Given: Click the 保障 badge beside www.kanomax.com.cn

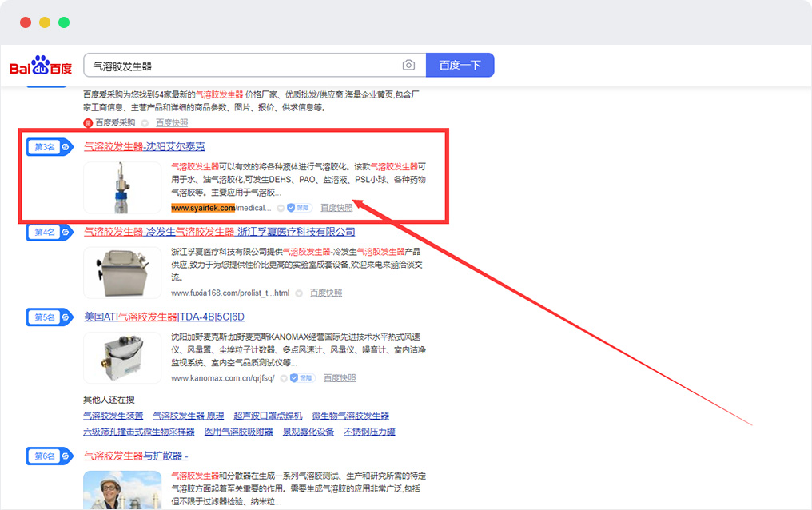Looking at the screenshot, I should pyautogui.click(x=302, y=378).
